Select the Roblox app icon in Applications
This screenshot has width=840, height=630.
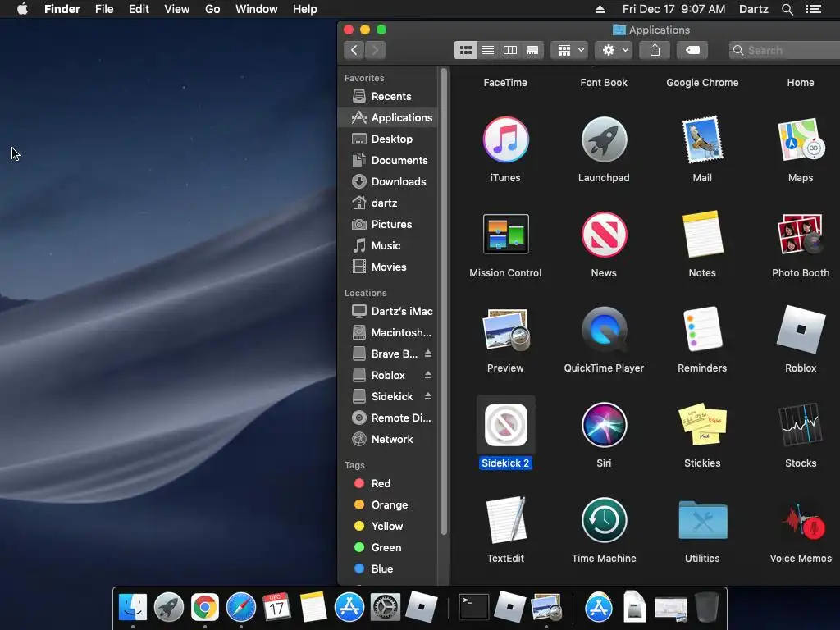(801, 330)
